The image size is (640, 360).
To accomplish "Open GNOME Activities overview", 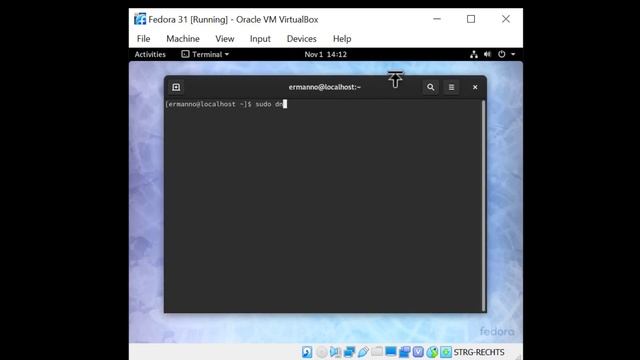I will tap(150, 54).
